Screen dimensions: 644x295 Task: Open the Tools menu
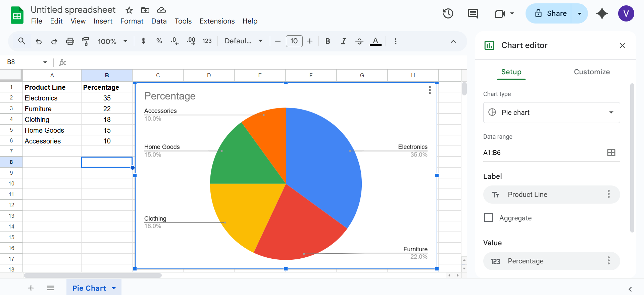(x=183, y=21)
